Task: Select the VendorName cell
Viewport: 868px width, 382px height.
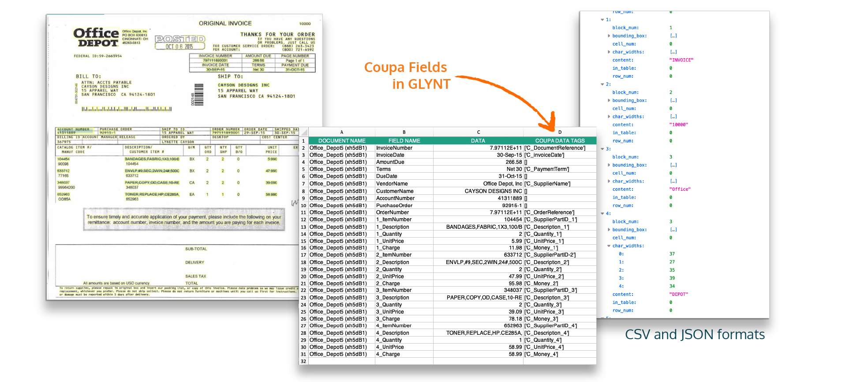Action: click(392, 184)
